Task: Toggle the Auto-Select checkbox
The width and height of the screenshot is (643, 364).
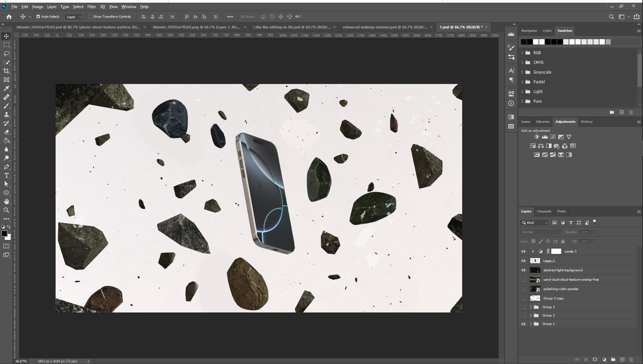Action: coord(38,16)
